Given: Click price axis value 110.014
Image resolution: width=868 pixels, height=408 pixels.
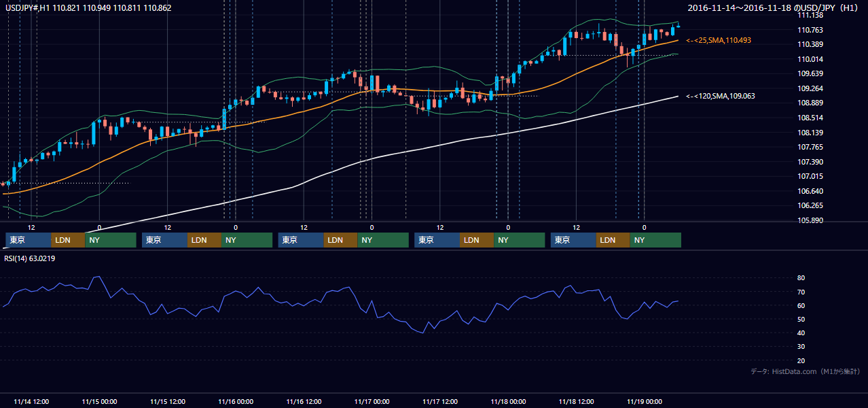Looking at the screenshot, I should [811, 59].
